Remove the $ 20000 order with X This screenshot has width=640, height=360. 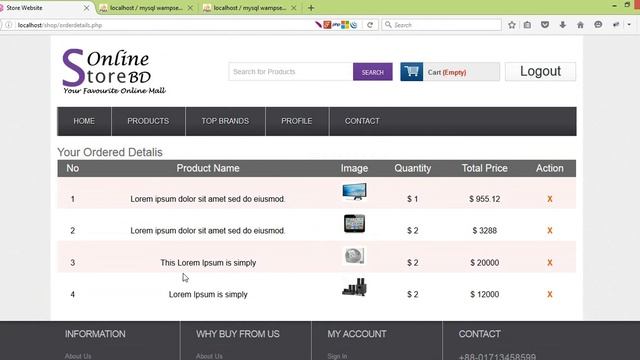click(x=550, y=262)
